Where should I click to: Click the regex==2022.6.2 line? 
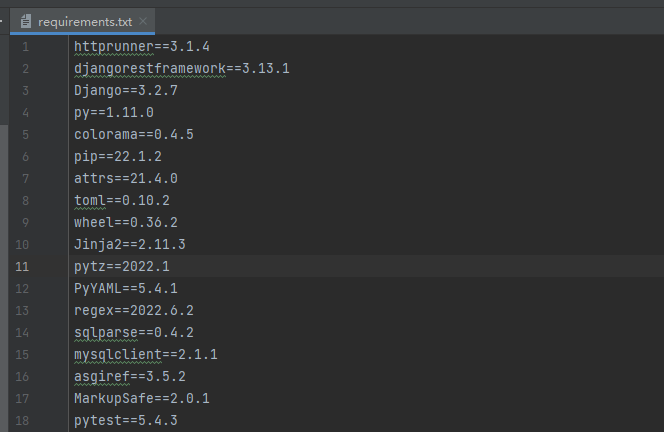(x=134, y=311)
